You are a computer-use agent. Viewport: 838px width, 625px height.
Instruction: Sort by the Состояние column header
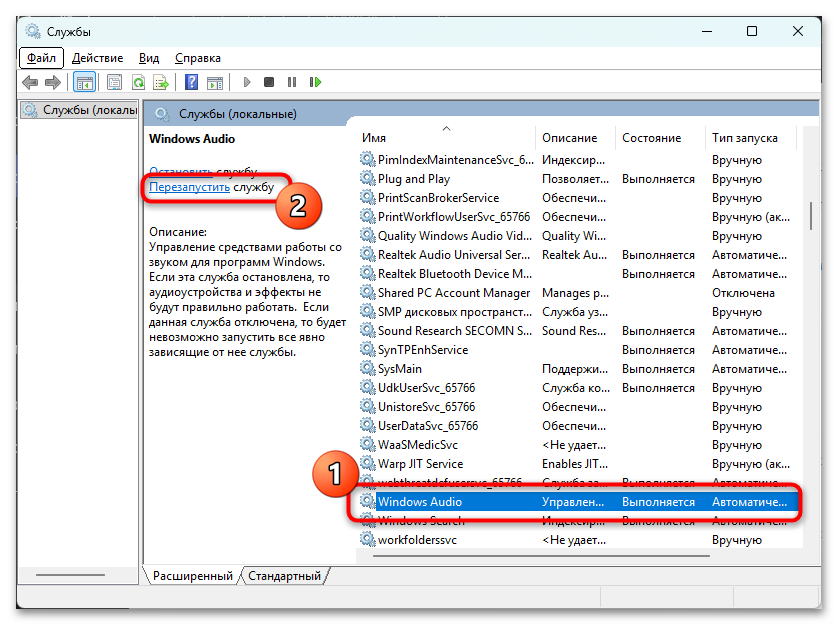click(x=659, y=138)
